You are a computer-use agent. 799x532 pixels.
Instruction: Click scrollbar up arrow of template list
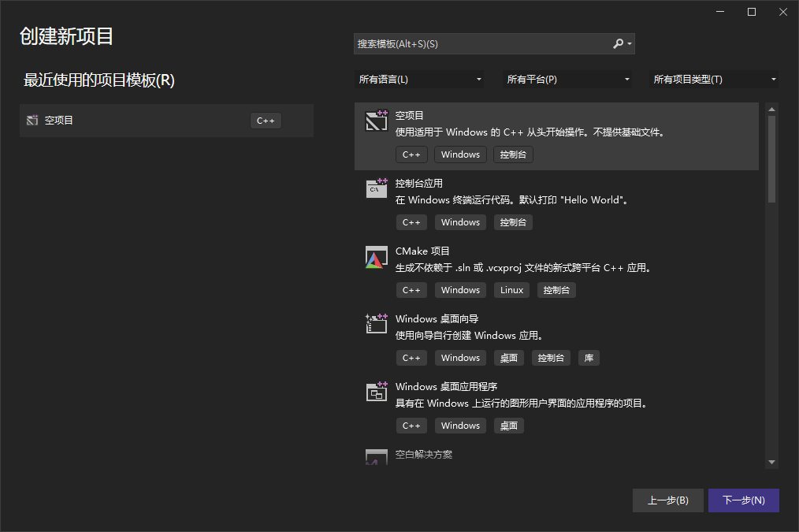(x=771, y=109)
